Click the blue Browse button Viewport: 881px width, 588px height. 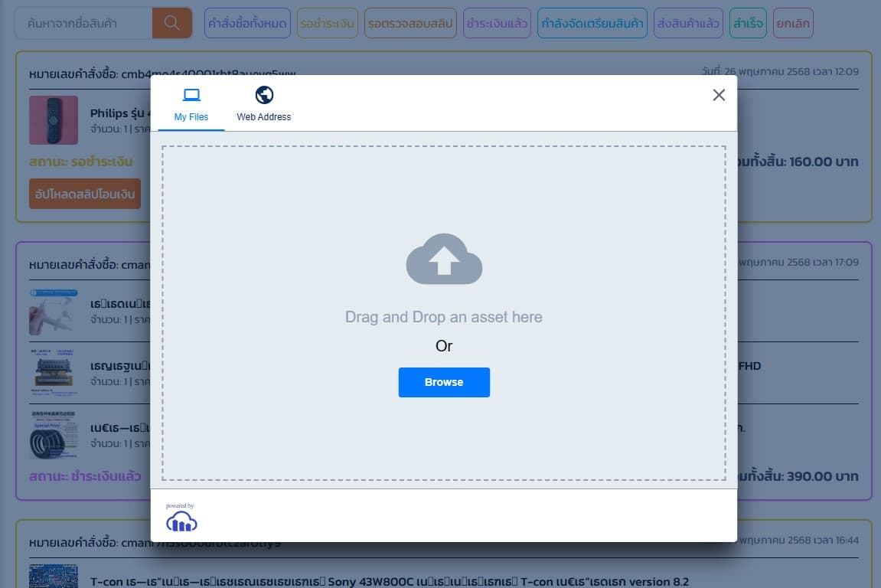444,382
